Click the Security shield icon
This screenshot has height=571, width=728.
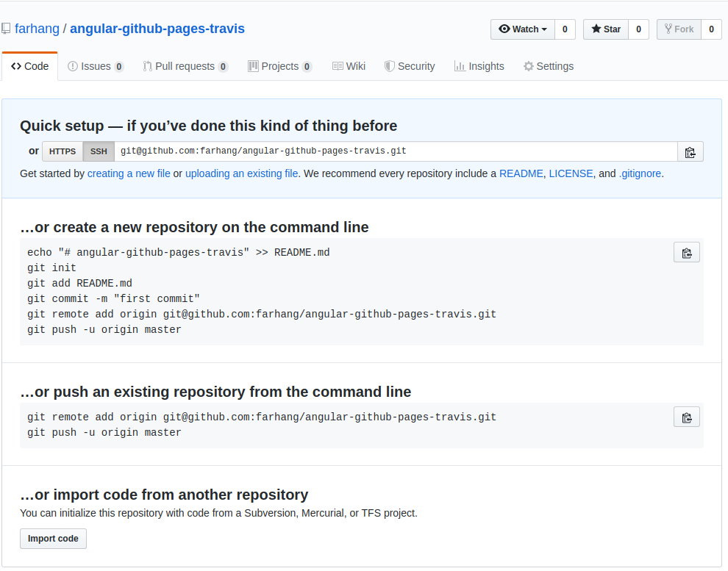(x=389, y=66)
